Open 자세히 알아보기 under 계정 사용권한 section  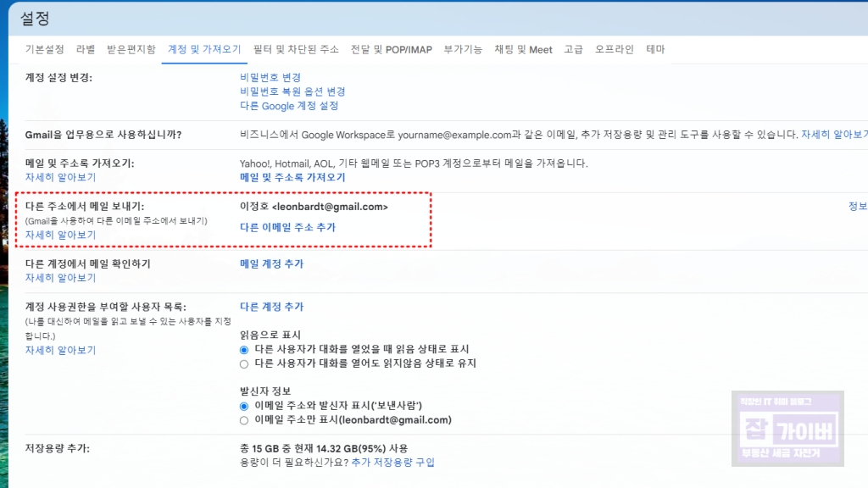coord(60,350)
